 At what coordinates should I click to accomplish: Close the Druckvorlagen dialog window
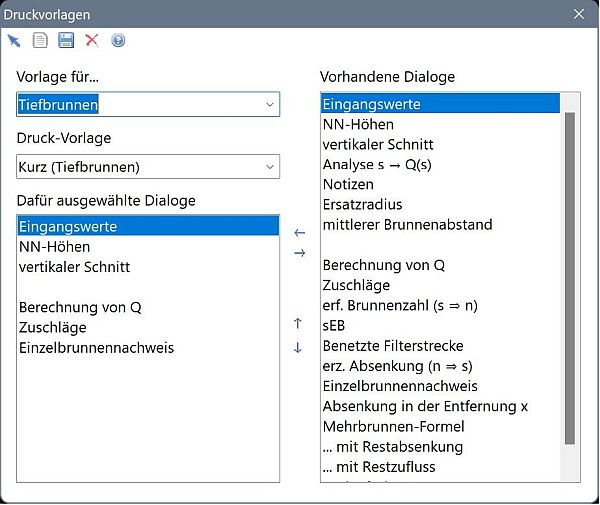point(578,14)
